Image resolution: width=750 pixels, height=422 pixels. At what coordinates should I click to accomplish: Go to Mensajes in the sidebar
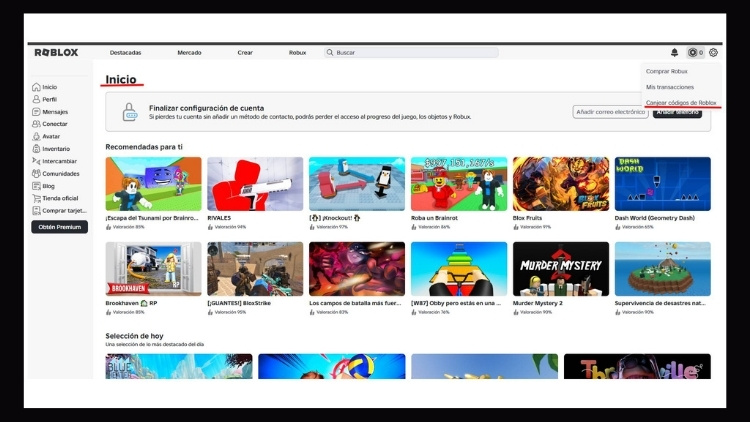coord(54,112)
